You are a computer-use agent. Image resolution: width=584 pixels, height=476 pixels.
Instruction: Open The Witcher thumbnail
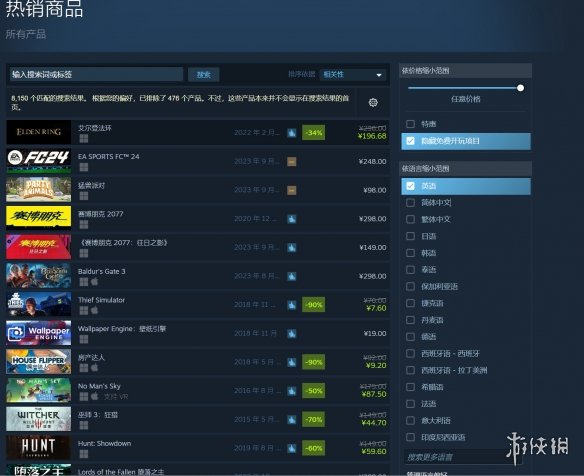38,419
